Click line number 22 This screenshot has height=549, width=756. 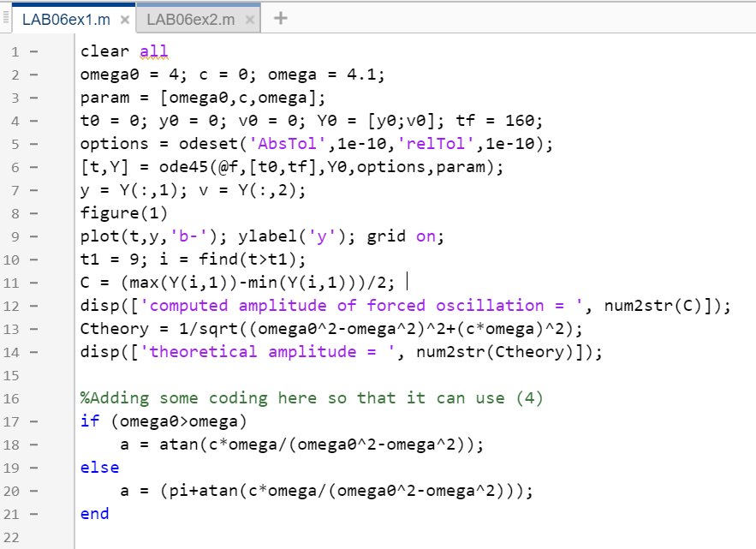[12, 538]
